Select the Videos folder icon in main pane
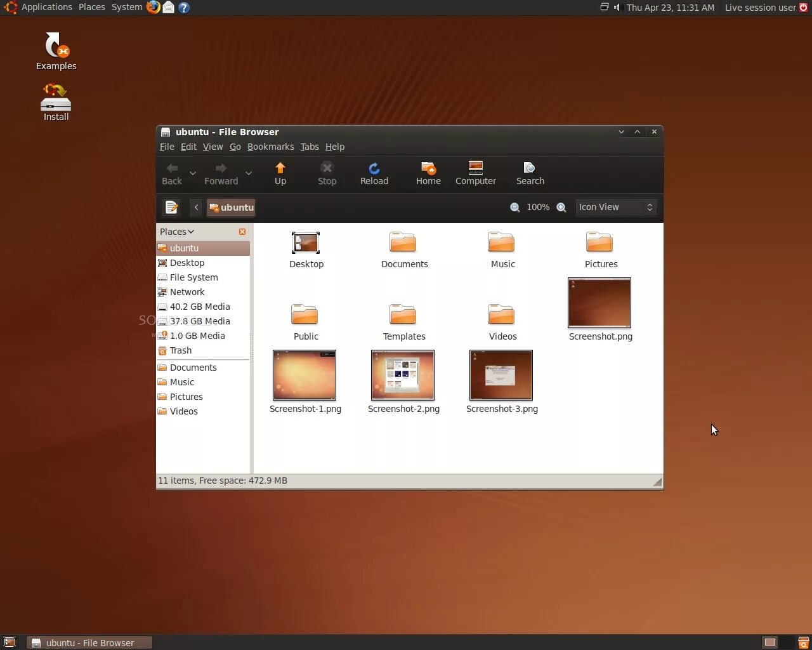The width and height of the screenshot is (812, 650). 502,315
